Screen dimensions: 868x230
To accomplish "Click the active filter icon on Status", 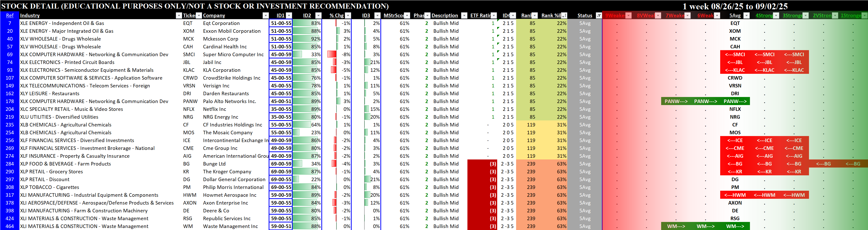I will click(598, 15).
